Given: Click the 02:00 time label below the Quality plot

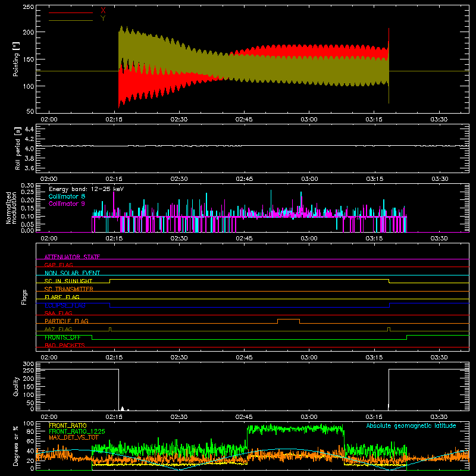Looking at the screenshot, I should [49, 417].
